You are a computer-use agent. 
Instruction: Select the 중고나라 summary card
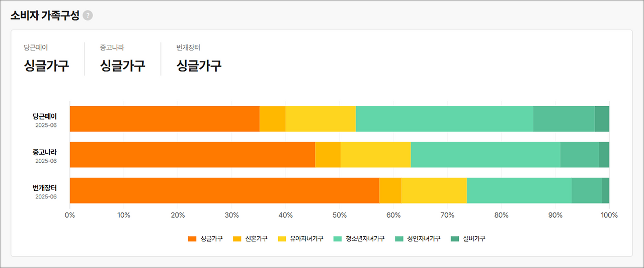123,59
